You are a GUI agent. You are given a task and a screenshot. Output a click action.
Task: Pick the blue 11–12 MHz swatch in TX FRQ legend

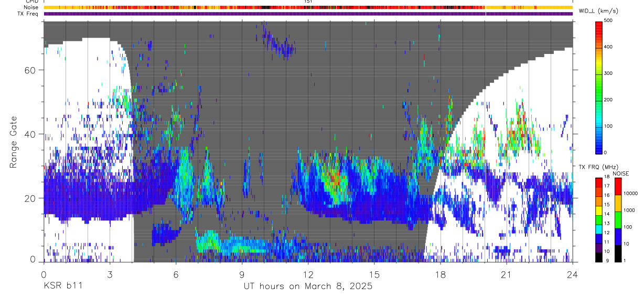point(599,239)
